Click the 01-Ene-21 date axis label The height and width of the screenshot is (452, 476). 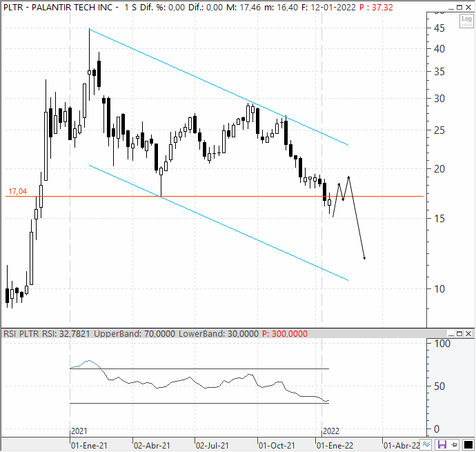[x=89, y=446]
